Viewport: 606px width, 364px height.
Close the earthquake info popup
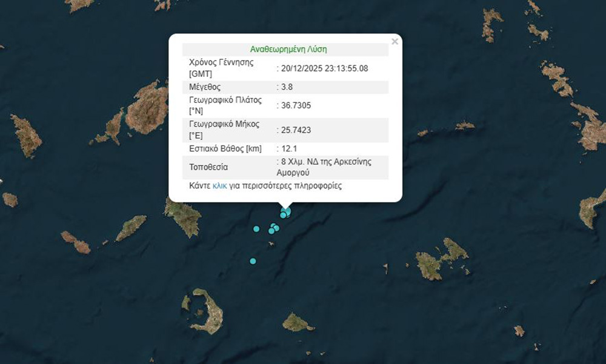(395, 42)
